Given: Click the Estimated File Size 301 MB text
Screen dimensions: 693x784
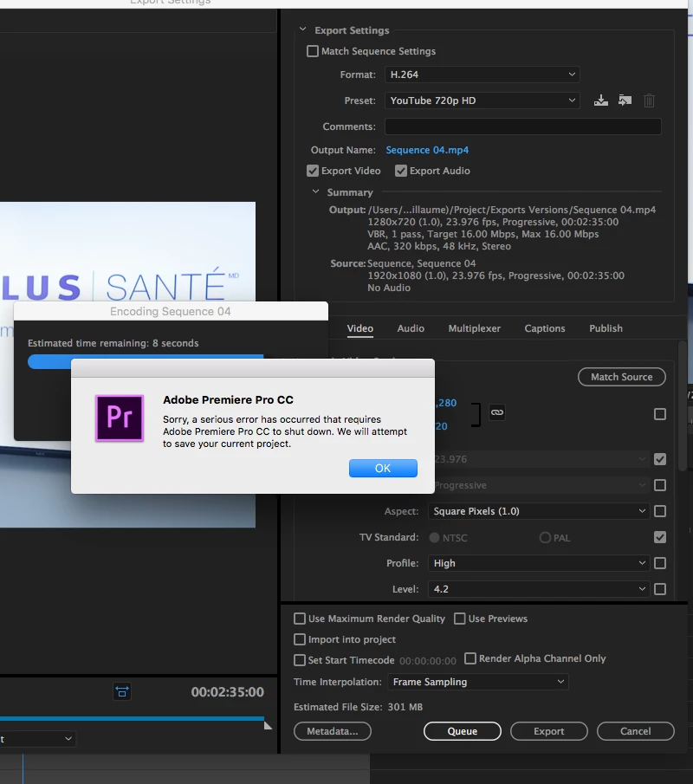Looking at the screenshot, I should point(358,707).
